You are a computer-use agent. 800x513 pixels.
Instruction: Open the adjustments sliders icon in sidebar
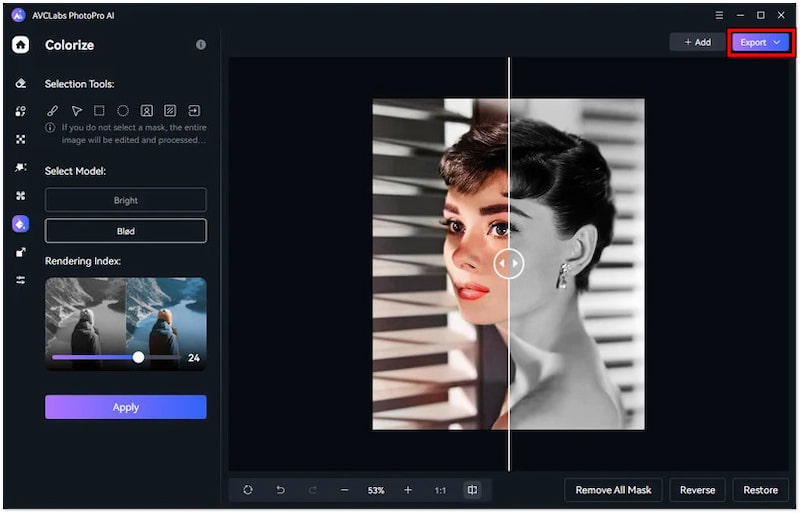pyautogui.click(x=20, y=280)
